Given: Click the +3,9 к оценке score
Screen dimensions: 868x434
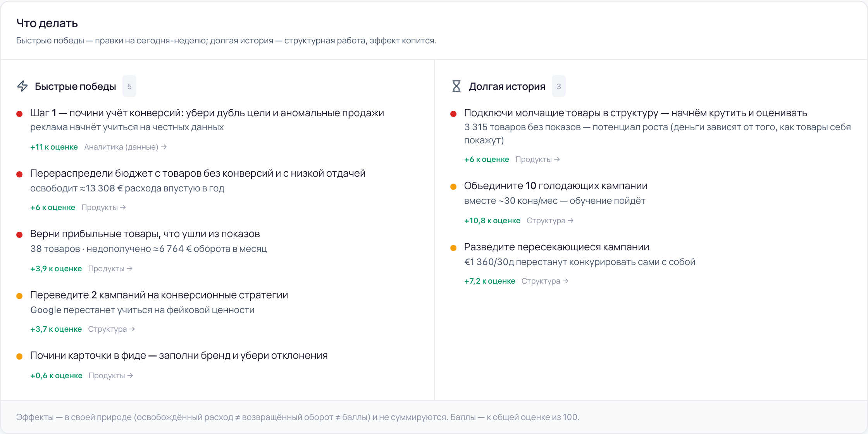Looking at the screenshot, I should click(56, 269).
